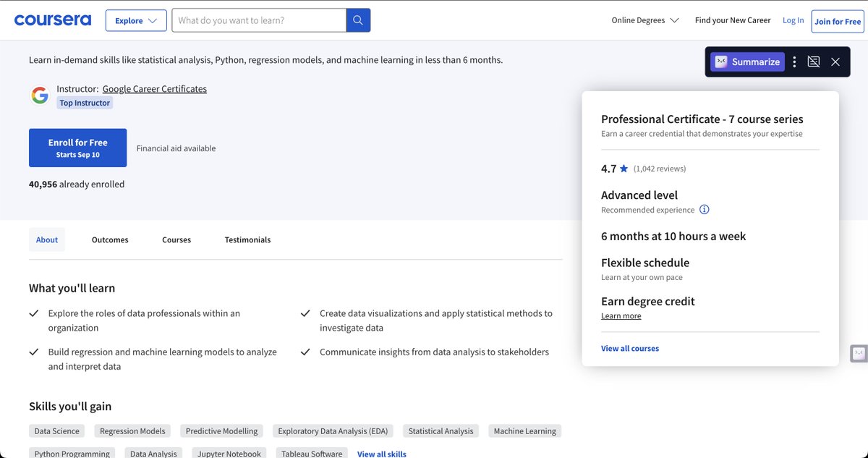Screen dimensions: 868x458
Task: Click the Skills you'll gain heading
Action: pos(70,406)
